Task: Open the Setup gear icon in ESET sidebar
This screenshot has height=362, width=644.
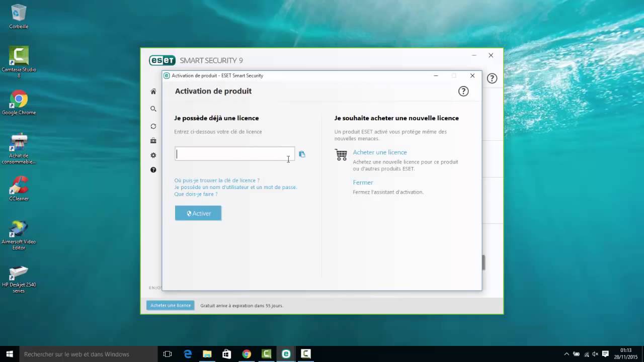Action: [153, 155]
